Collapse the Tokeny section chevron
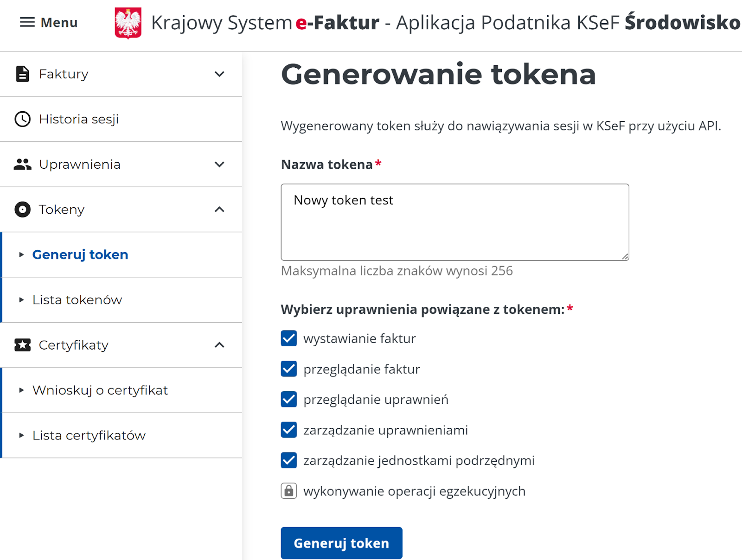This screenshot has height=560, width=742. (219, 210)
